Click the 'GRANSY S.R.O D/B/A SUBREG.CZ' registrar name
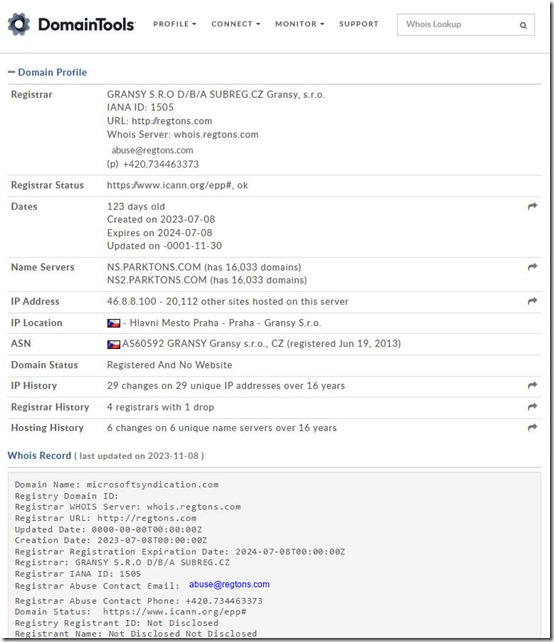Viewport: 554px width, 642px height. point(216,94)
